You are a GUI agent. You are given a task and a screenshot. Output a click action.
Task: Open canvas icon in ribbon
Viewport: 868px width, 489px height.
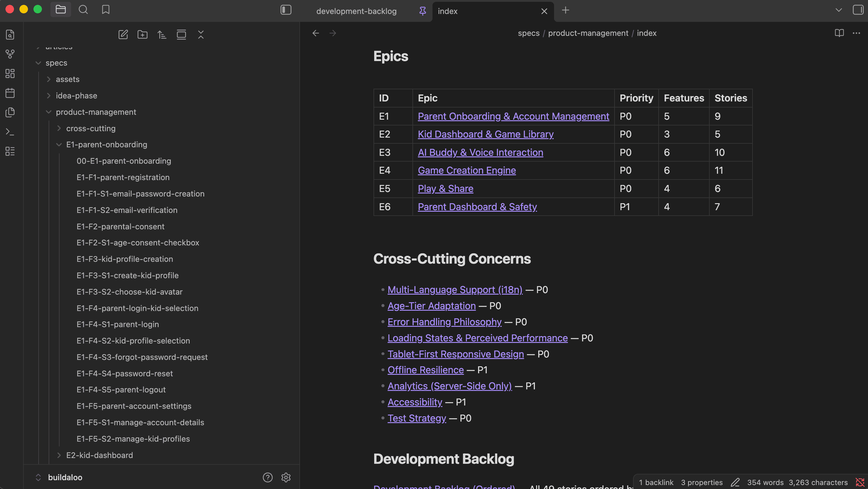[10, 74]
